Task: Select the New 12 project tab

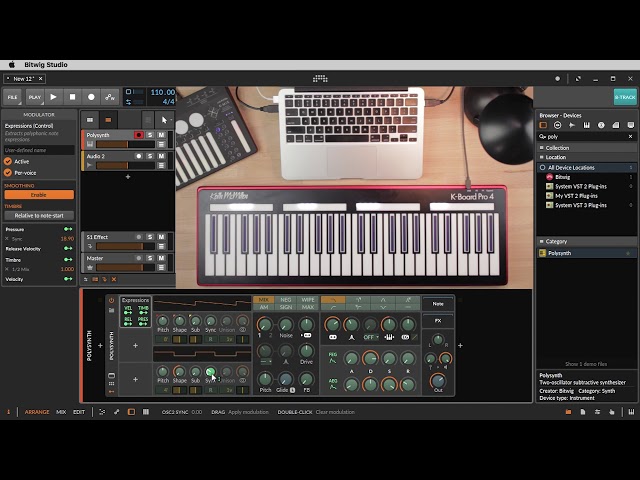Action: pyautogui.click(x=23, y=79)
